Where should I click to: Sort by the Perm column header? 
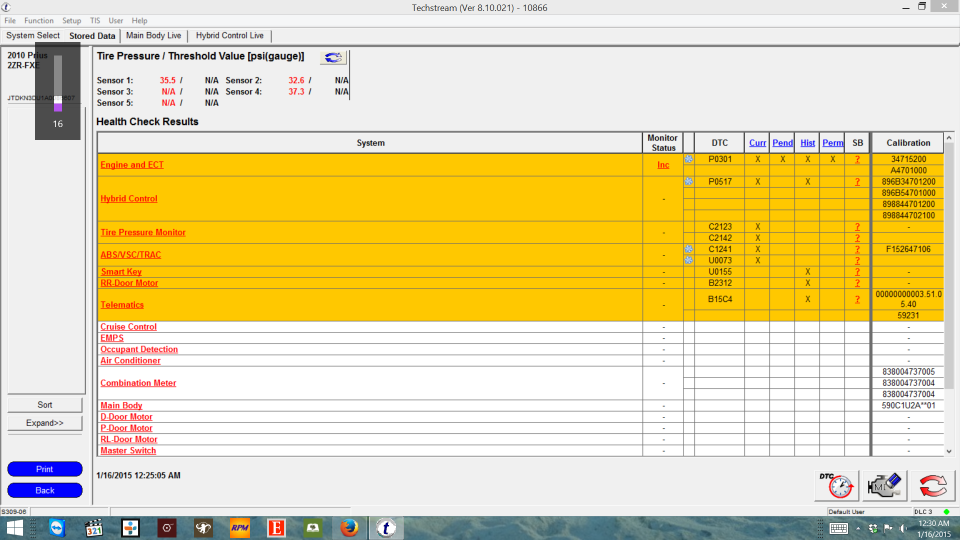(833, 143)
